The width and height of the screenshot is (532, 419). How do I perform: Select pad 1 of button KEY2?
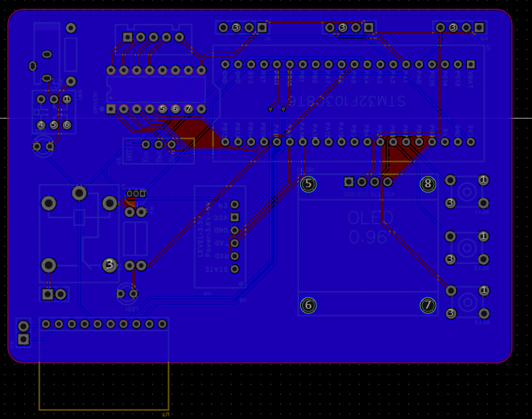point(483,236)
